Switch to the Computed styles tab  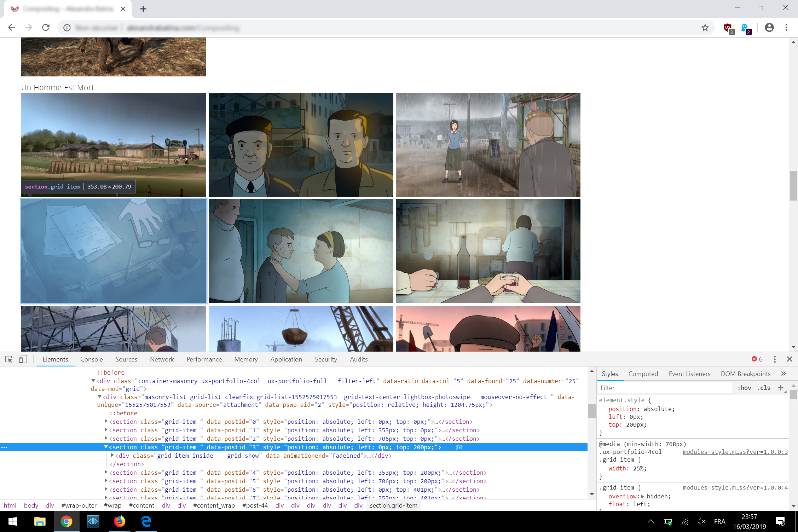coord(643,374)
